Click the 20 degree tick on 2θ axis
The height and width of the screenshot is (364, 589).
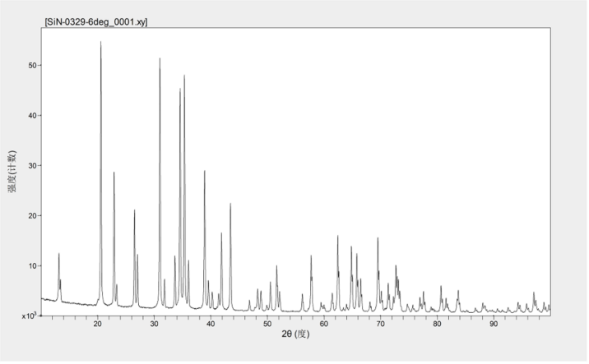(98, 324)
